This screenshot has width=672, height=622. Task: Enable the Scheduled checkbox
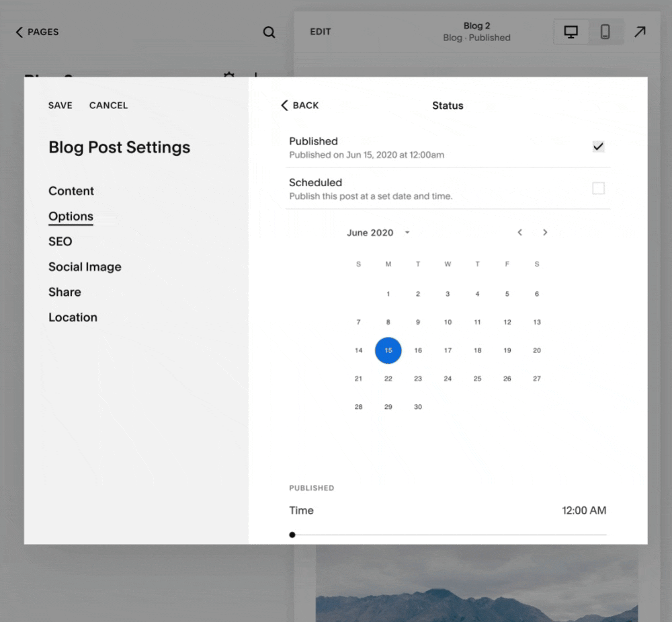(598, 188)
